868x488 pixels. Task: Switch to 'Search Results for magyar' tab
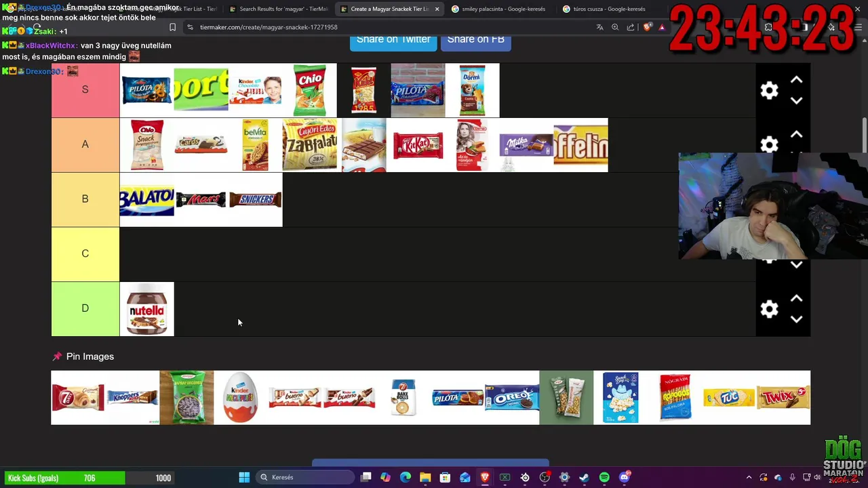coord(278,9)
